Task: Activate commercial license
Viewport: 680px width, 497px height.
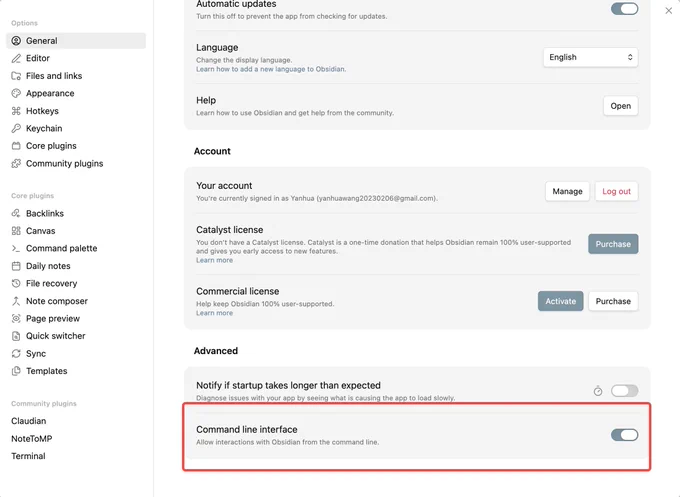Action: point(561,301)
